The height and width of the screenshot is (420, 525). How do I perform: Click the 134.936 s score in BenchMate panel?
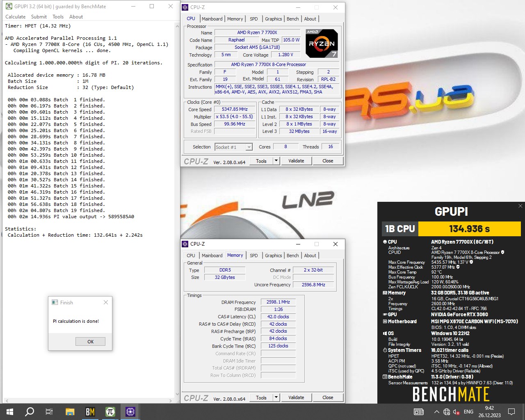click(x=469, y=229)
